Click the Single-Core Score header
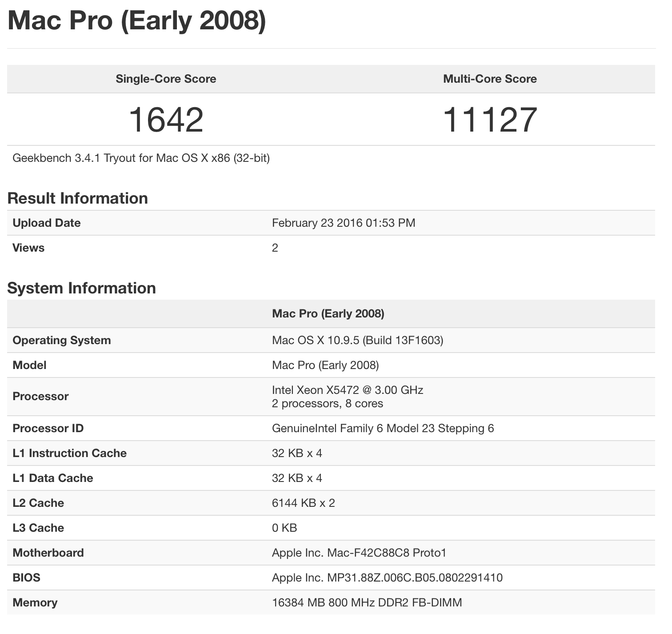Screen dimensions: 672x634 166,79
